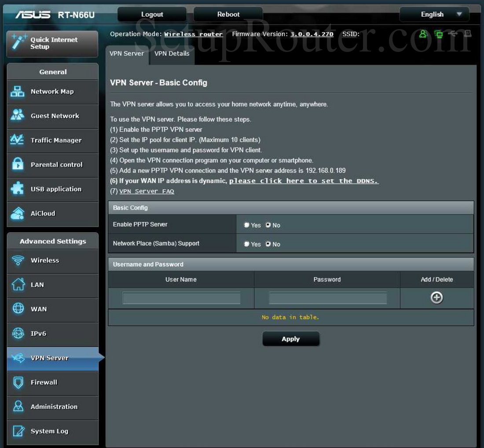Viewport: 484px width, 448px height.
Task: Open the Administration menu entry
Action: tap(52, 407)
